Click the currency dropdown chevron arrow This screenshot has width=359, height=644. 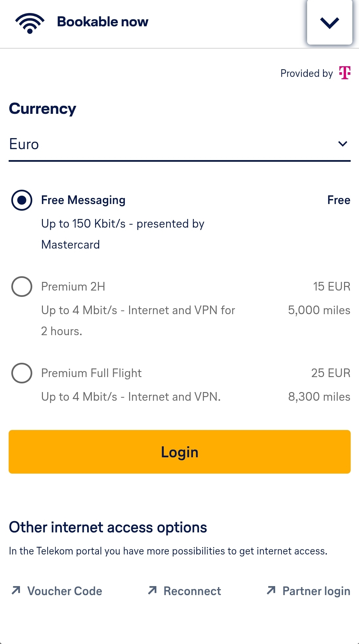[342, 144]
